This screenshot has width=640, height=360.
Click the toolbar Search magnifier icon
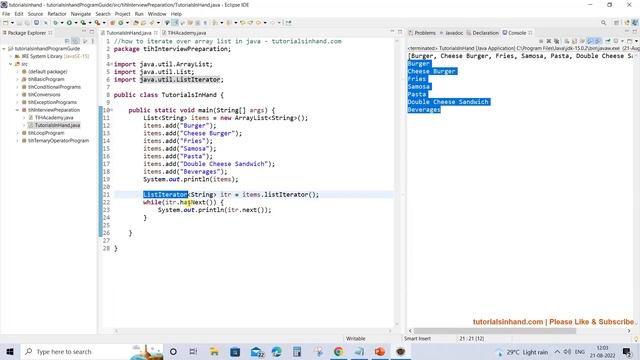(603, 23)
